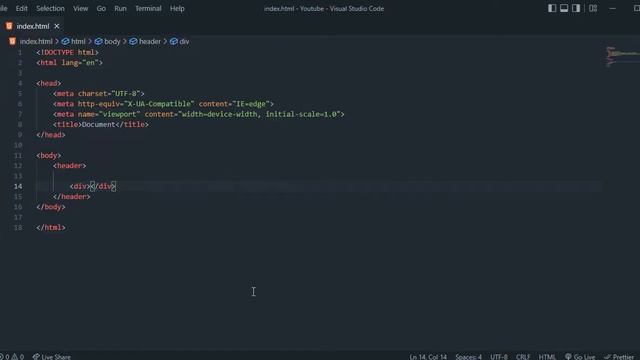Click the X-UA-Compatible meta line
Image resolution: width=640 pixels, height=360 pixels.
[x=163, y=104]
